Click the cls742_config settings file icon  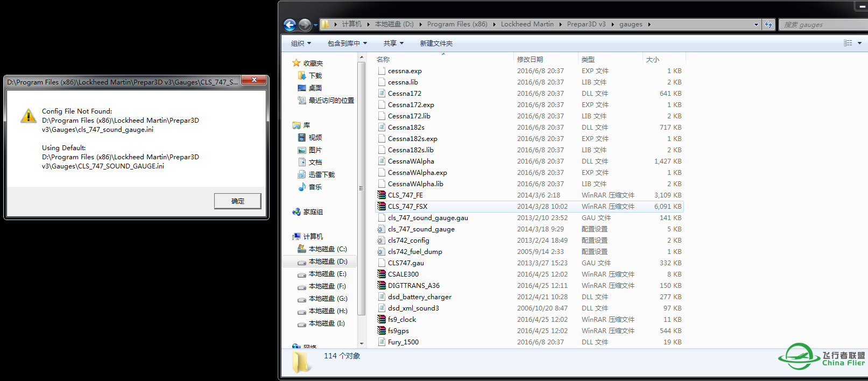382,241
